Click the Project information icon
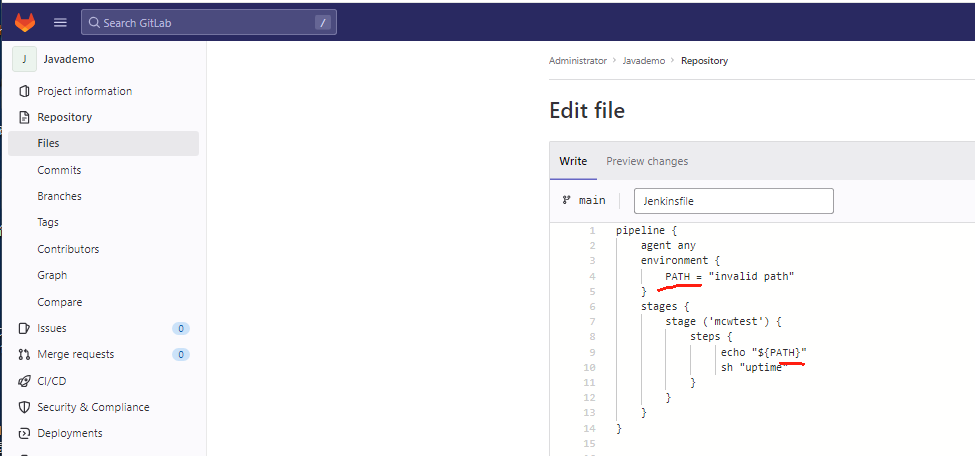 tap(24, 91)
